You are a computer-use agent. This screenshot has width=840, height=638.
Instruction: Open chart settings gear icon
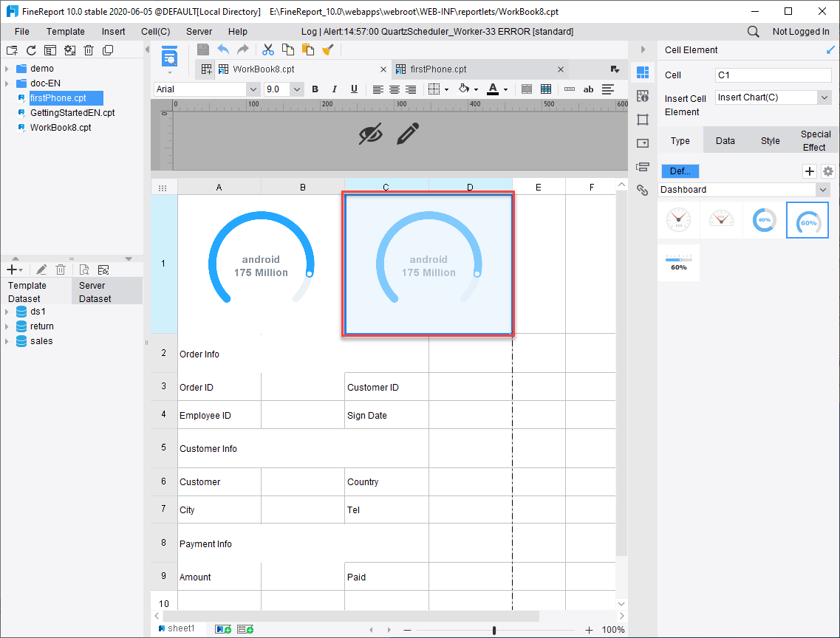(828, 171)
